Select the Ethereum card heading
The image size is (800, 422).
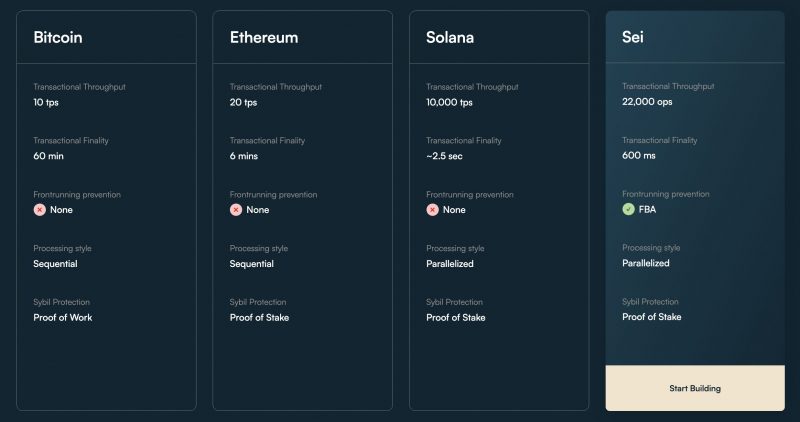(x=264, y=37)
